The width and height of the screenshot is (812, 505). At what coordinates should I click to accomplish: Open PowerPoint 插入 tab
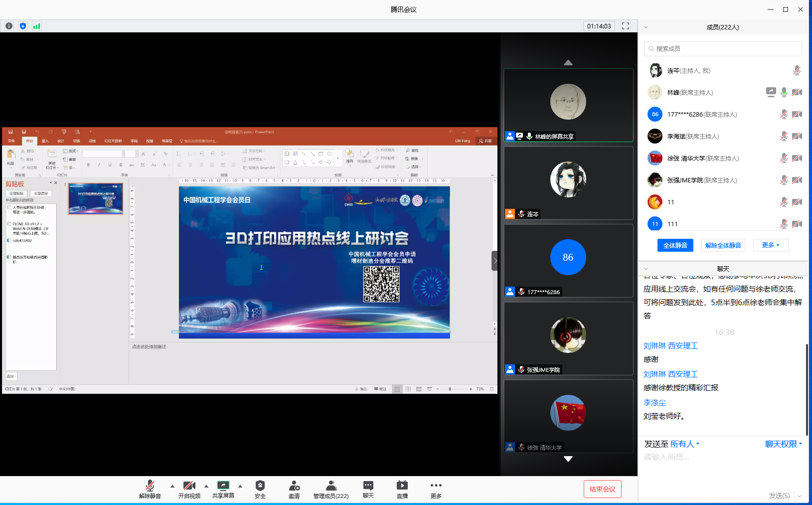45,141
